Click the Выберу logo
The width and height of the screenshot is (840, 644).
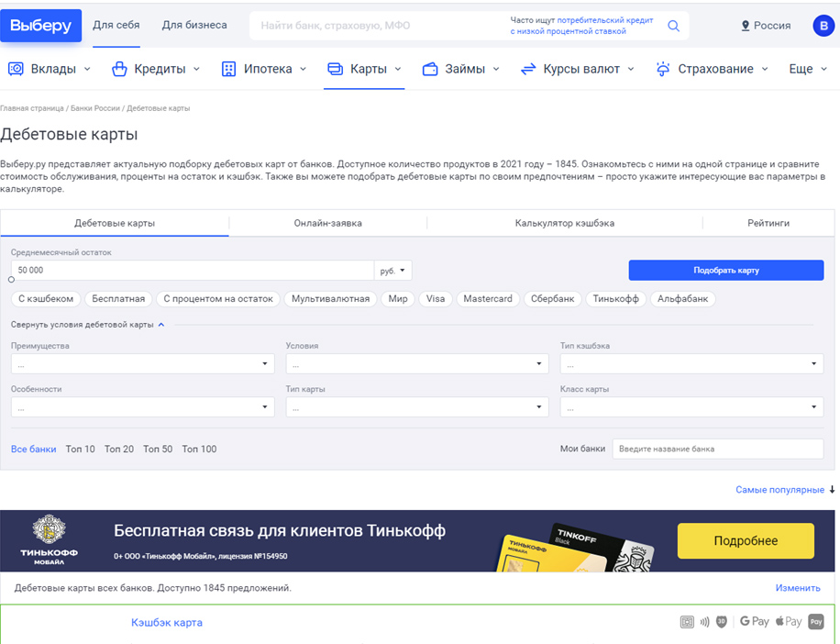40,25
